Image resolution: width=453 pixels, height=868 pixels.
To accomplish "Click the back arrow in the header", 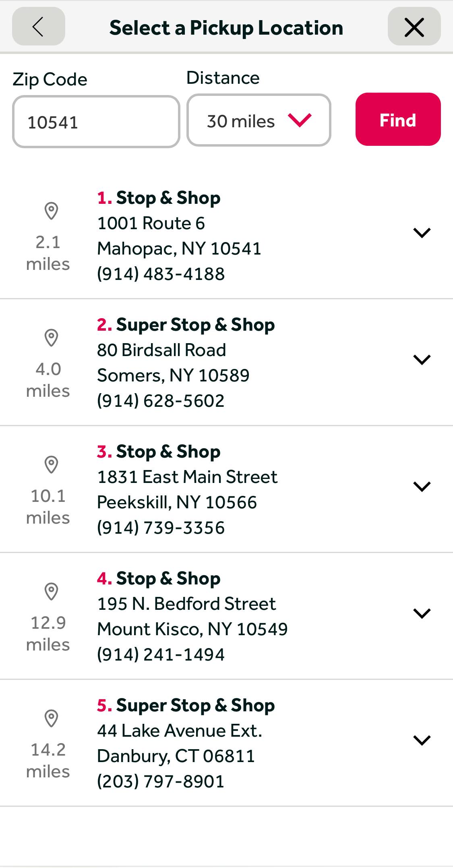I will pyautogui.click(x=38, y=27).
